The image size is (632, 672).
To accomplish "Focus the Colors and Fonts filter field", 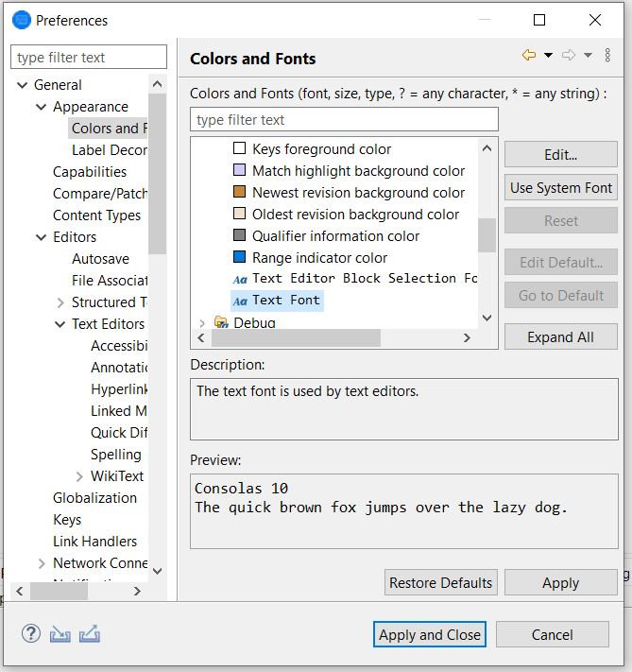I will point(344,120).
